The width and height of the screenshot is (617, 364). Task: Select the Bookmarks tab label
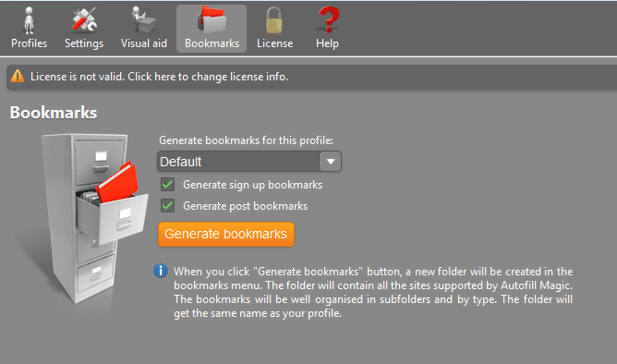tap(212, 43)
